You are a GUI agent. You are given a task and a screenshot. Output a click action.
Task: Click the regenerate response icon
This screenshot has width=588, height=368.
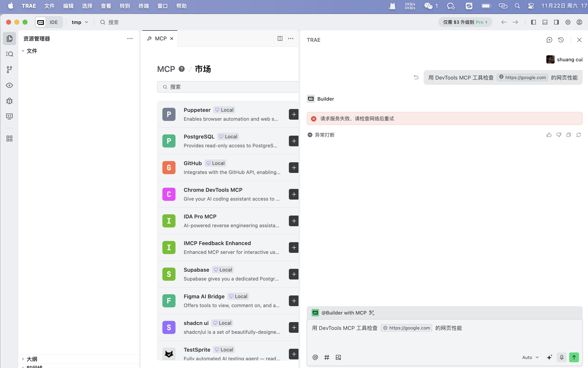point(579,135)
